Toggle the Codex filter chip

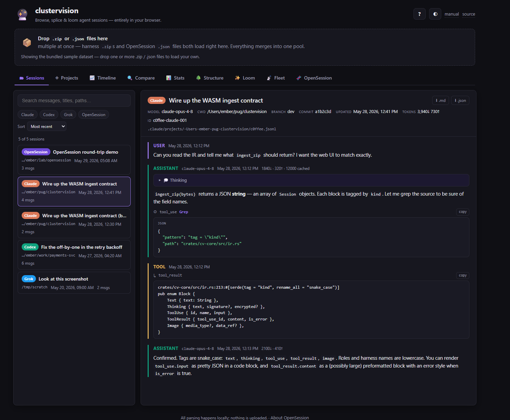point(49,115)
